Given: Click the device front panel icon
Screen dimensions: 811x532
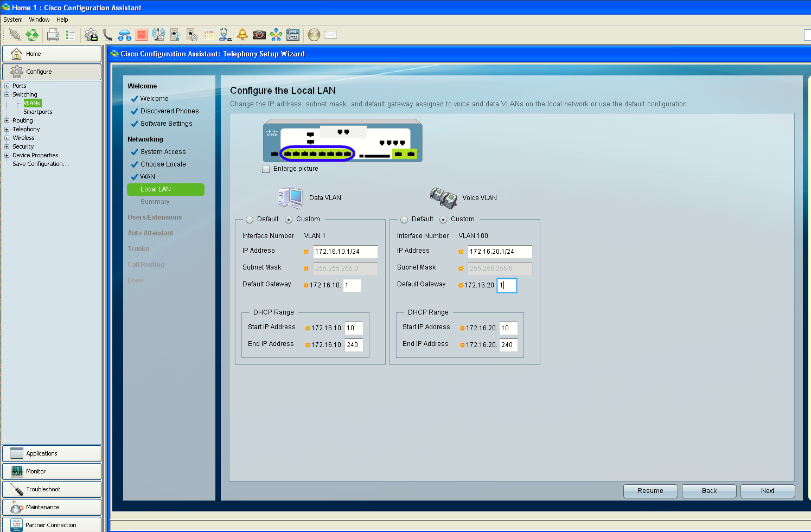Looking at the screenshot, I should pyautogui.click(x=293, y=35).
